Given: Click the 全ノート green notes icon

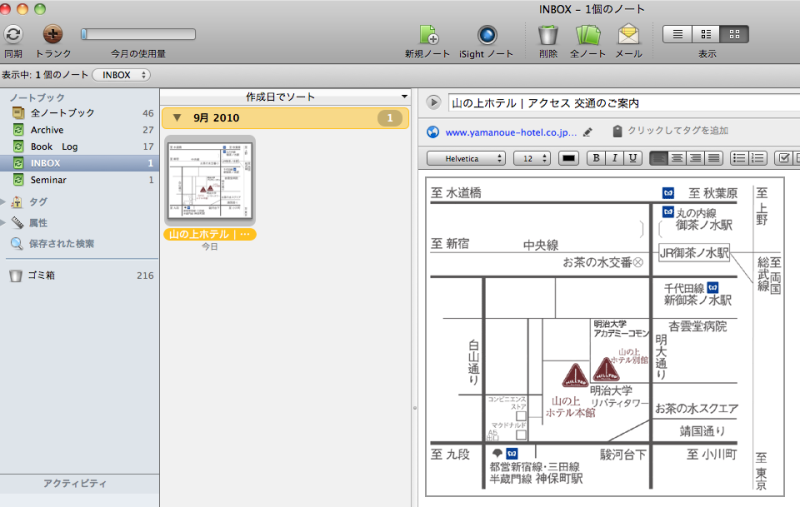Looking at the screenshot, I should click(587, 34).
